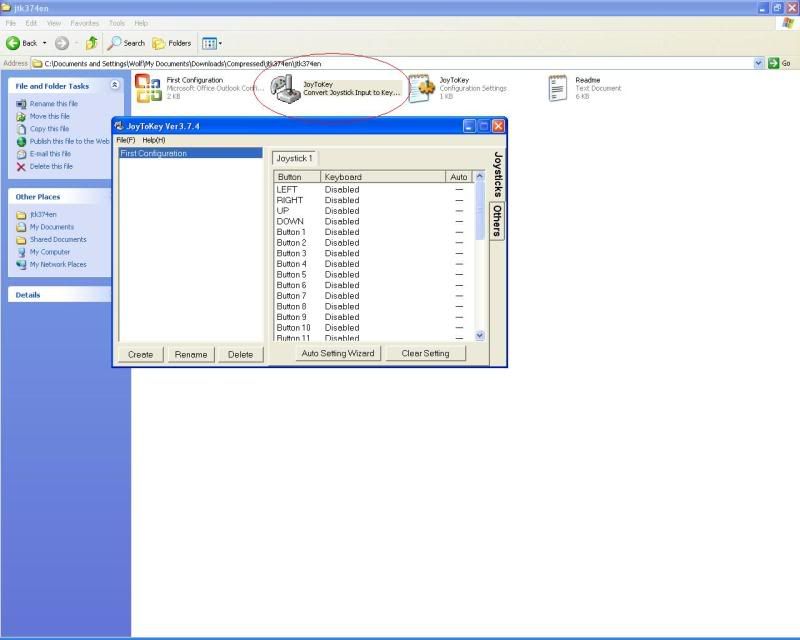Open the Views dropdown in toolbar

coord(212,43)
